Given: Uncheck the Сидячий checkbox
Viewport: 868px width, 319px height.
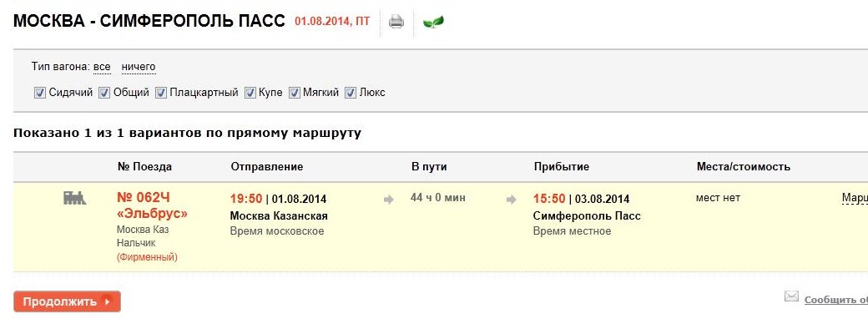Looking at the screenshot, I should pos(39,93).
